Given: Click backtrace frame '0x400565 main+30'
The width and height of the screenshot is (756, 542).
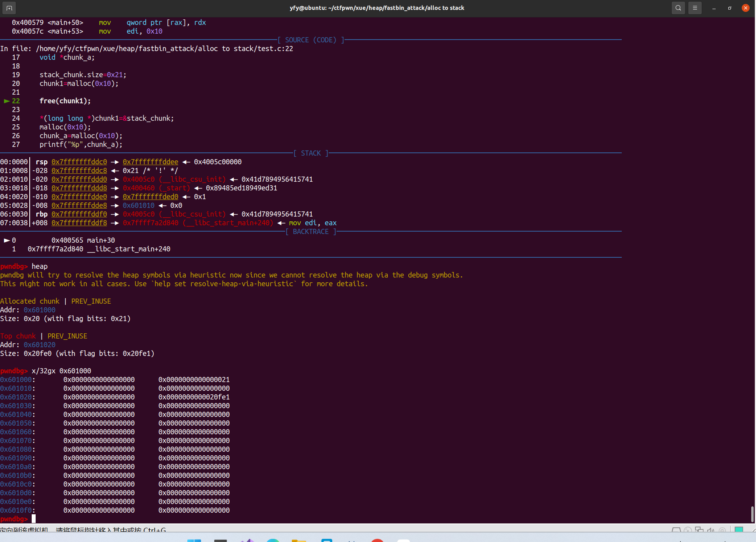Looking at the screenshot, I should pyautogui.click(x=83, y=240).
